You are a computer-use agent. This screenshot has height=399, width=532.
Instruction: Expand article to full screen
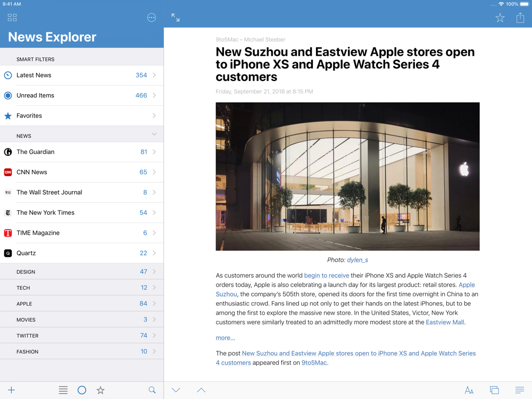(176, 18)
